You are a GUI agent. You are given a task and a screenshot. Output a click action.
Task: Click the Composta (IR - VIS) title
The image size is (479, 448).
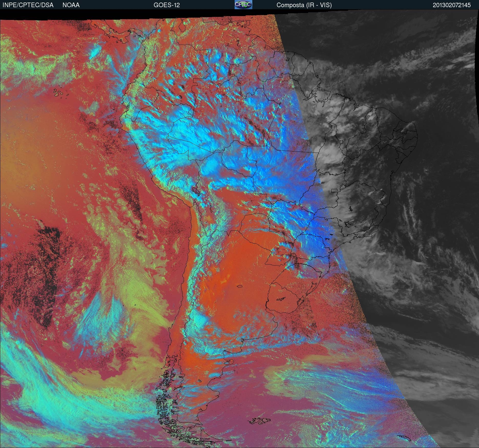click(x=304, y=5)
